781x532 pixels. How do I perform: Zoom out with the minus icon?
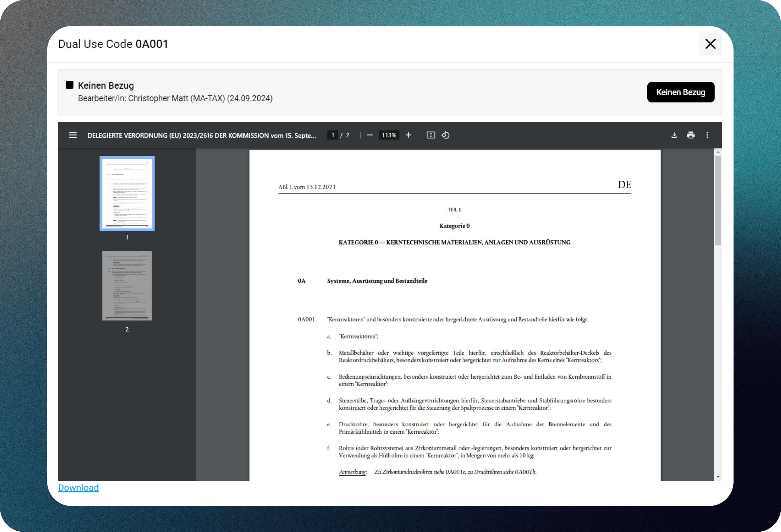pos(370,135)
